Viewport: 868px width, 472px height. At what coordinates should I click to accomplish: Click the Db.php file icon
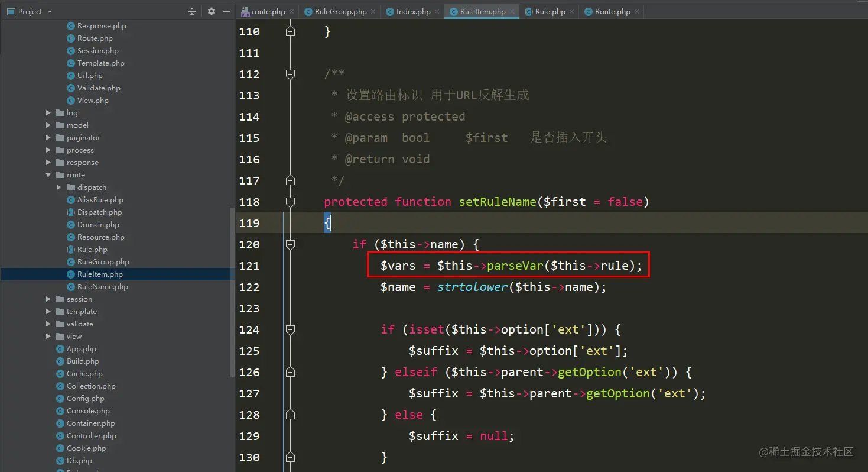click(x=61, y=460)
